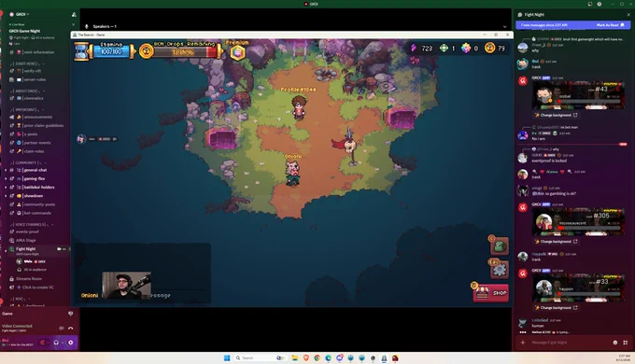The width and height of the screenshot is (635, 364).
Task: Click the streamer webcam thumbnail
Action: tap(127, 285)
